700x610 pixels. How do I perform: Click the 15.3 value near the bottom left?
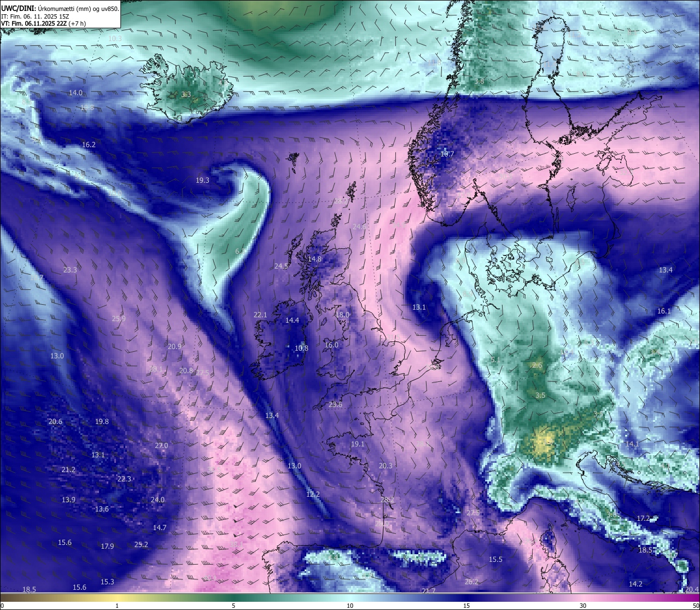pos(107,582)
